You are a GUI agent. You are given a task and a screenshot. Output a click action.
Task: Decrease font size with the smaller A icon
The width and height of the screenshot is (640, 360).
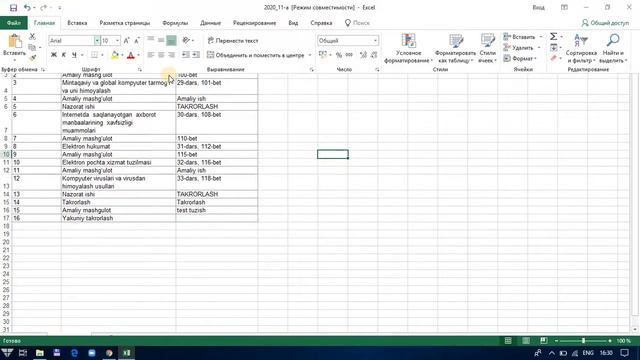click(137, 40)
